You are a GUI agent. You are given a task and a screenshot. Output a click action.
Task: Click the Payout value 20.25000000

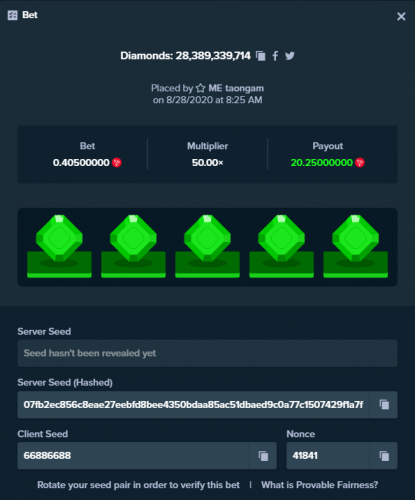[322, 163]
